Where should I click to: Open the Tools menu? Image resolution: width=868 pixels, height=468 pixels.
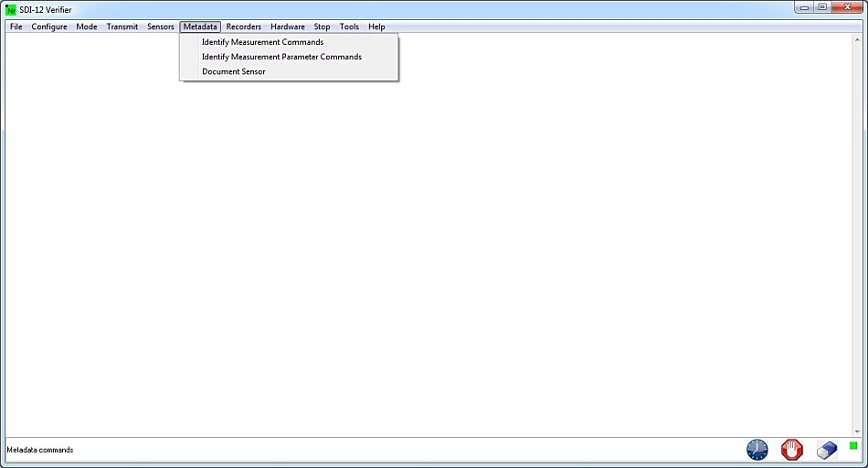(x=349, y=27)
